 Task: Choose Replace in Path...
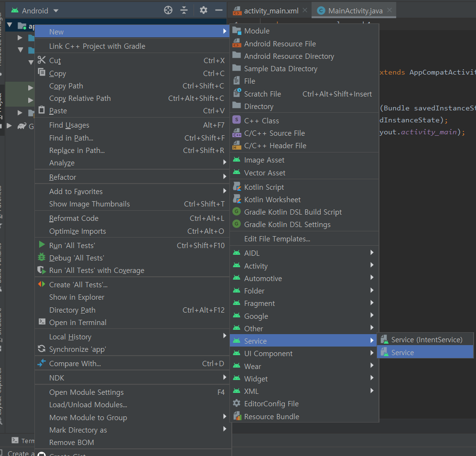click(132, 150)
